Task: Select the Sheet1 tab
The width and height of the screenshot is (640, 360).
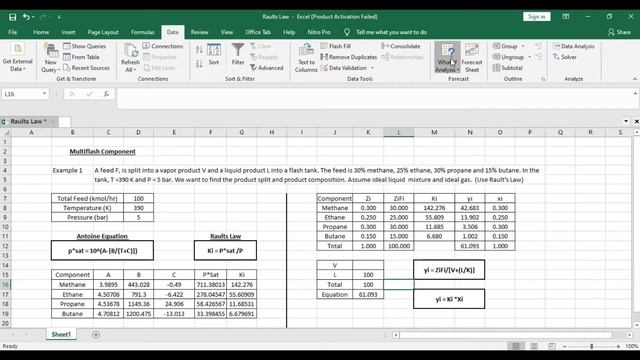Action: tap(61, 334)
